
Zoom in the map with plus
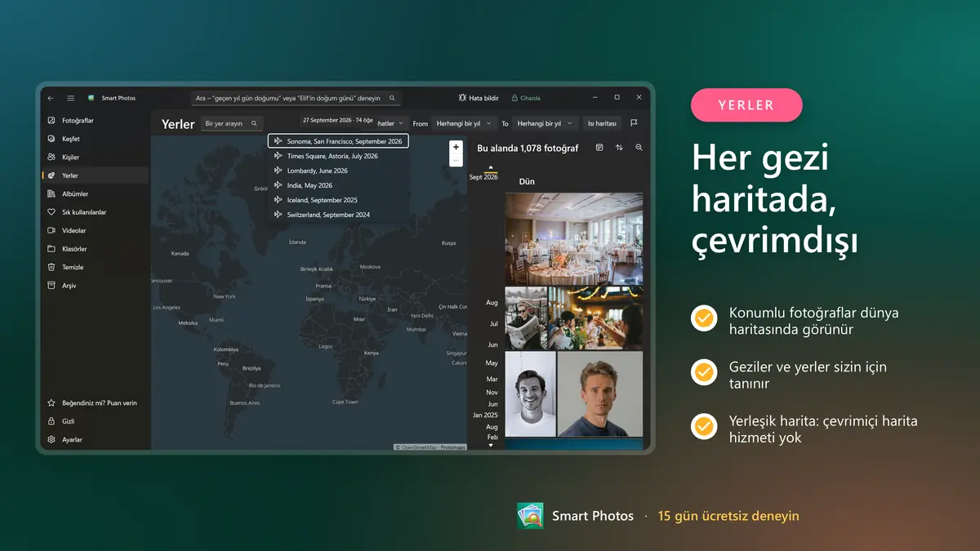457,148
